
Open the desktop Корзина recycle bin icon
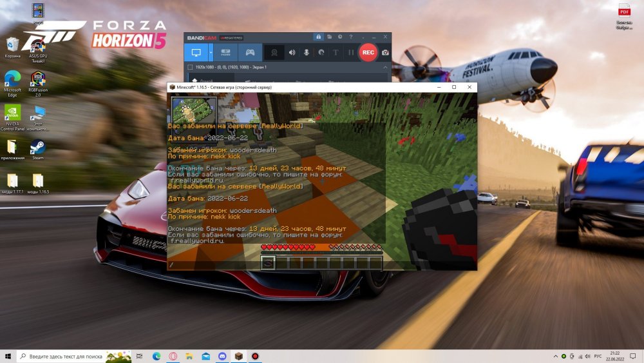tap(12, 48)
